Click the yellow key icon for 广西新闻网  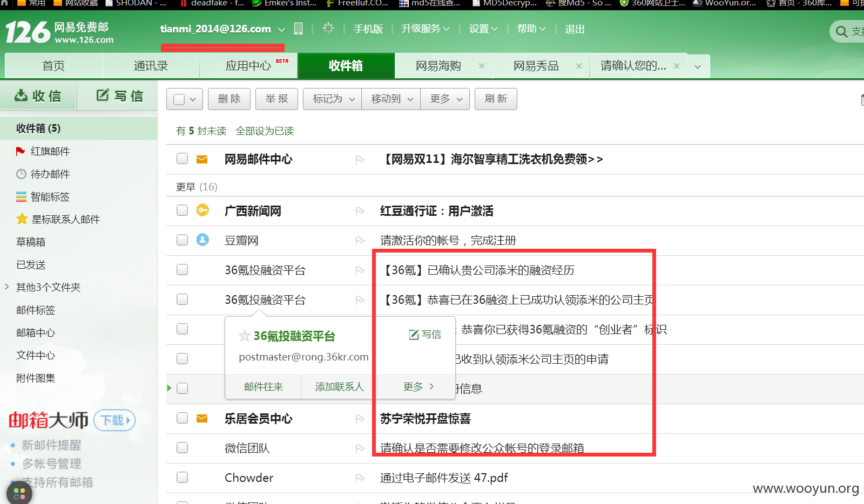[202, 210]
